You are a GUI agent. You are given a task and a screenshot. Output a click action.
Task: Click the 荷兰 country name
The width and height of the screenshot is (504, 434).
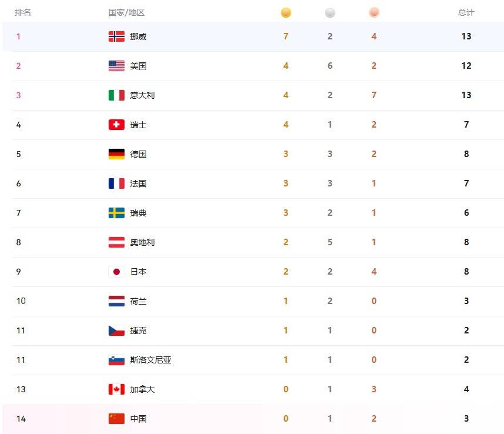tap(138, 301)
